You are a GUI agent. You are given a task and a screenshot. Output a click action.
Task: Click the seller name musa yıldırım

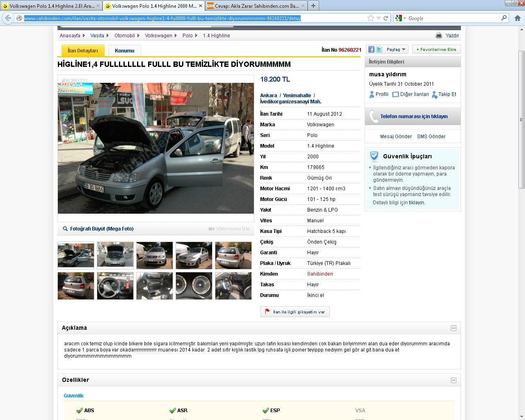click(x=388, y=75)
